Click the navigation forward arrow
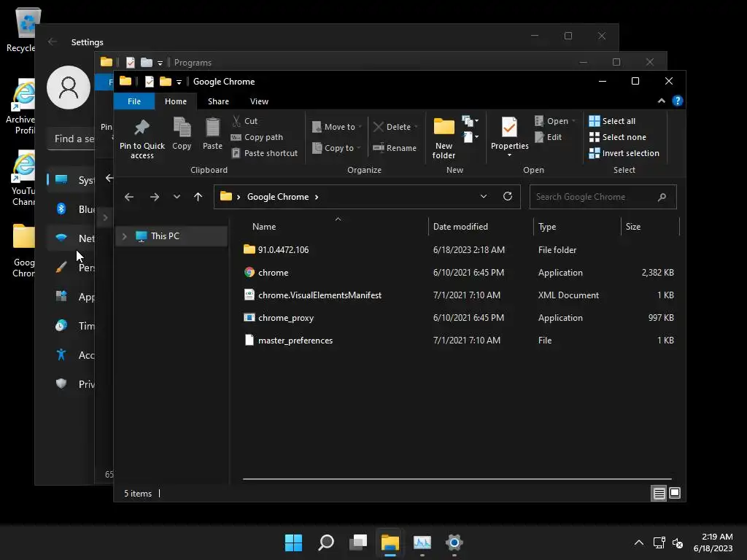The image size is (747, 560). (155, 197)
